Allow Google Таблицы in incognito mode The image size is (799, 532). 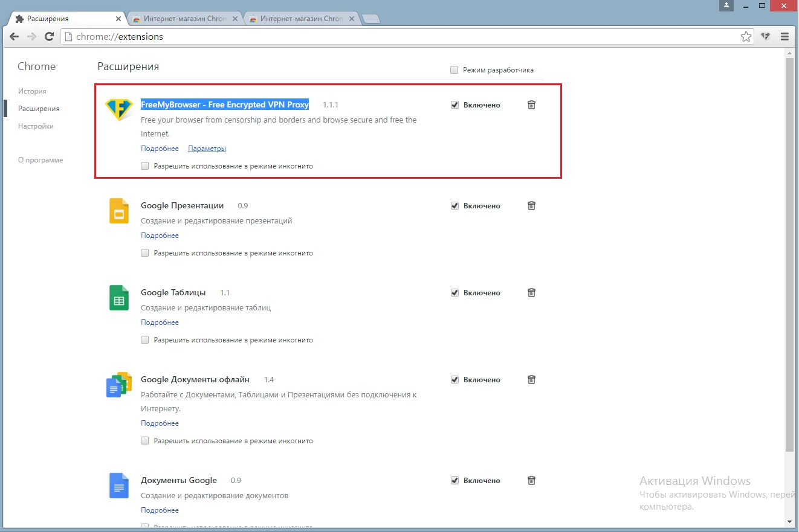[145, 340]
